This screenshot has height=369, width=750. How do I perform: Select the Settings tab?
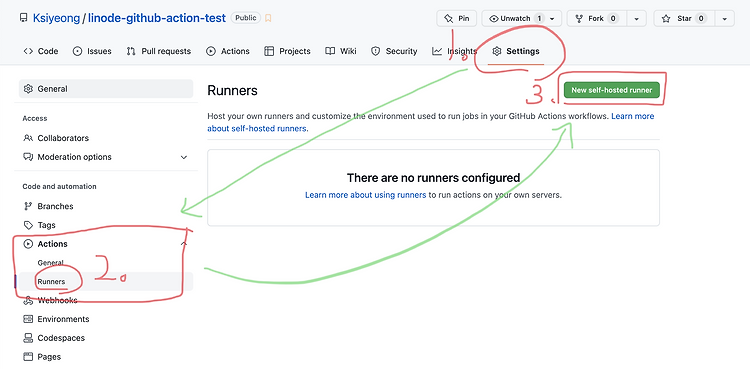click(516, 51)
